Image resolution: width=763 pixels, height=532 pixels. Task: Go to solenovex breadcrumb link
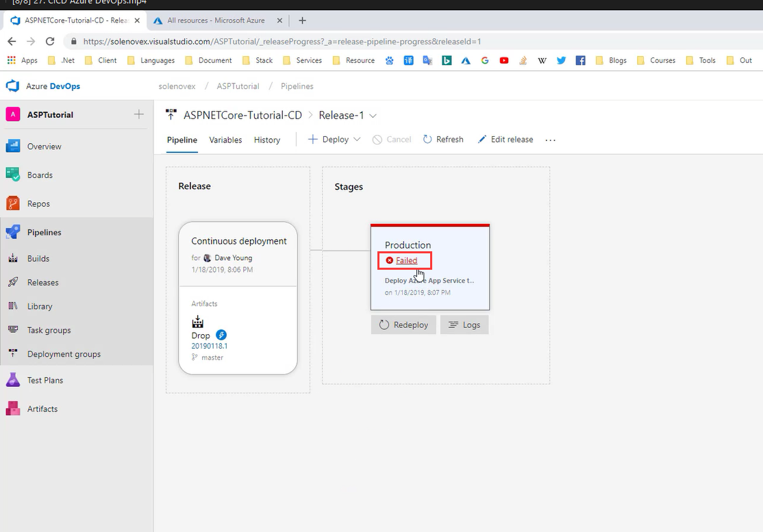[177, 86]
